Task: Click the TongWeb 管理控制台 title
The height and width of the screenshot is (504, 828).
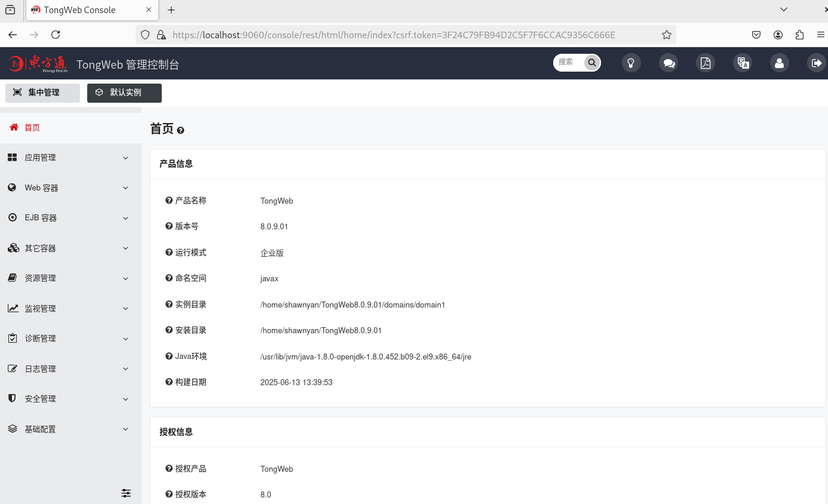Action: coord(128,64)
